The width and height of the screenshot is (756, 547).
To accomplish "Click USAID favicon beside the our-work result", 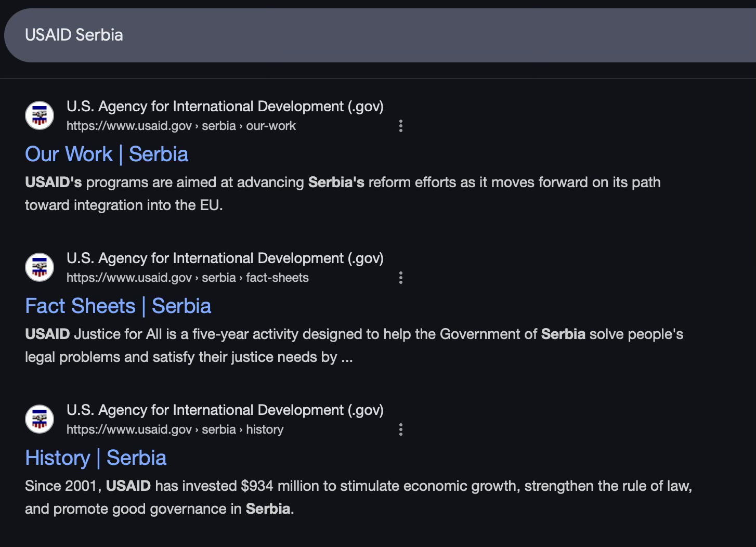I will (40, 115).
